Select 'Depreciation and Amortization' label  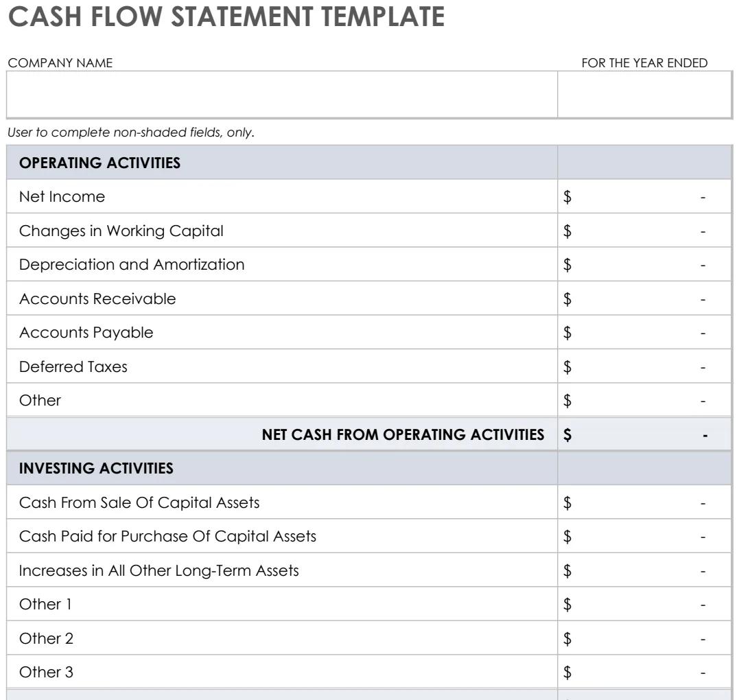click(132, 264)
